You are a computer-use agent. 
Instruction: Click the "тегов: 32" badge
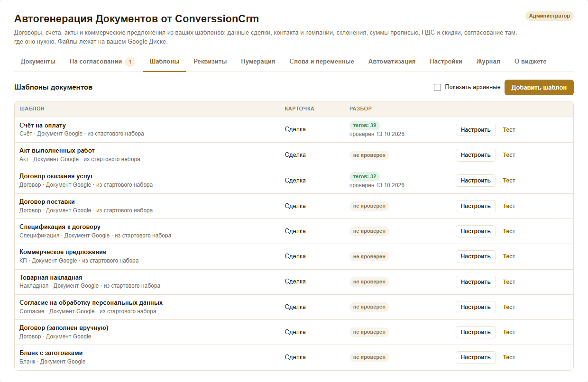(x=365, y=177)
